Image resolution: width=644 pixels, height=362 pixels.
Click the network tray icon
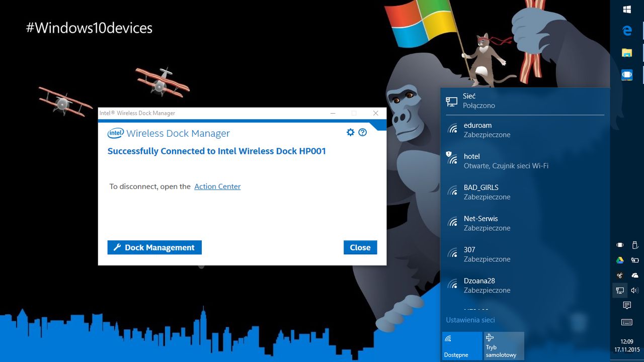tap(620, 291)
